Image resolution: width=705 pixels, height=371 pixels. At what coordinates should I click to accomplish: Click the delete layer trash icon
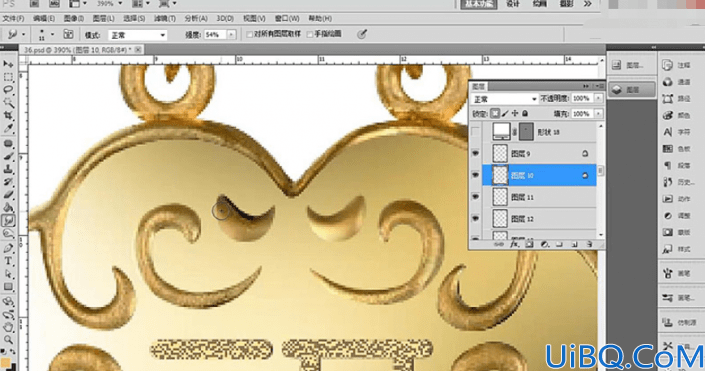589,244
